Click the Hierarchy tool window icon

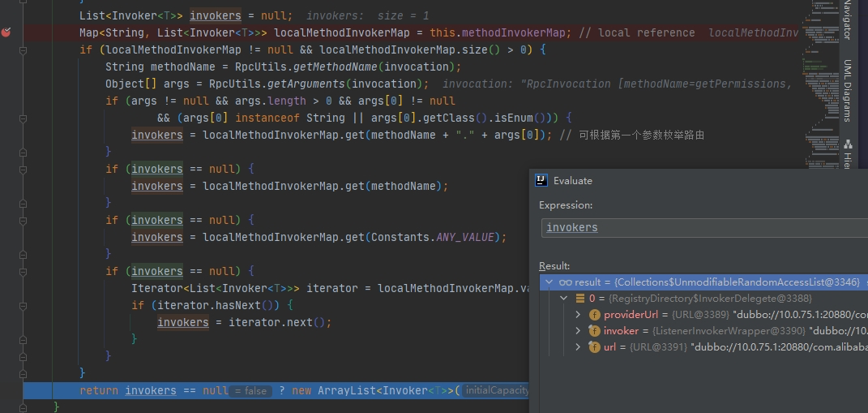tap(848, 145)
